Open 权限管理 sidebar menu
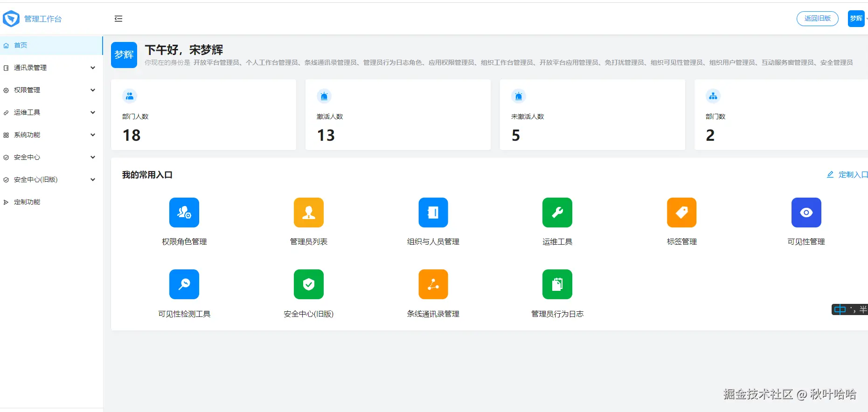The height and width of the screenshot is (412, 868). (x=51, y=90)
